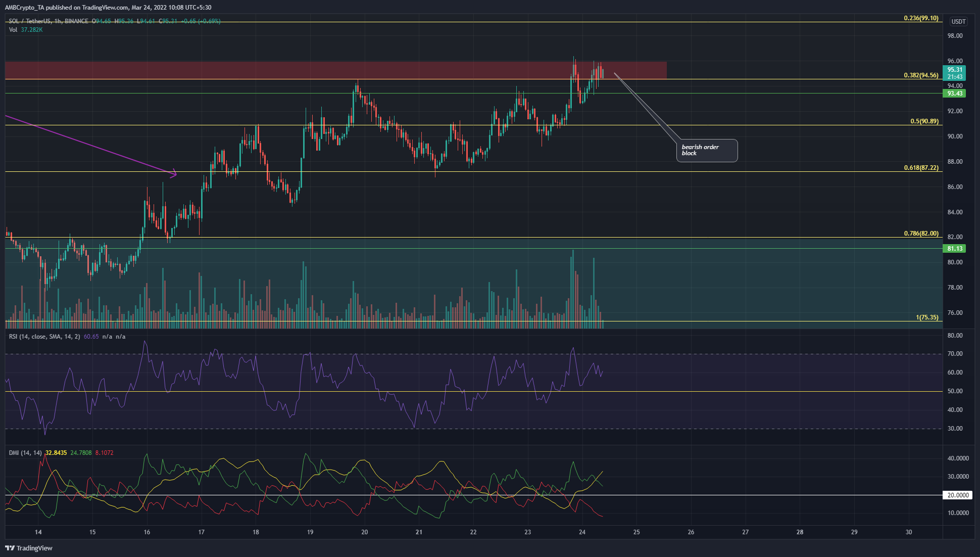Image resolution: width=980 pixels, height=557 pixels.
Task: Click the 0.786(82.00) Fibonacci label
Action: 921,234
